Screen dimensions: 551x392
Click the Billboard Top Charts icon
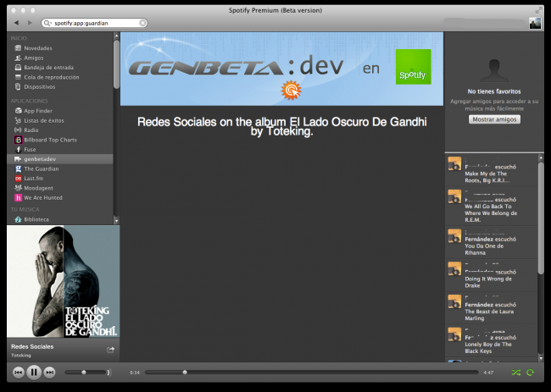click(18, 140)
